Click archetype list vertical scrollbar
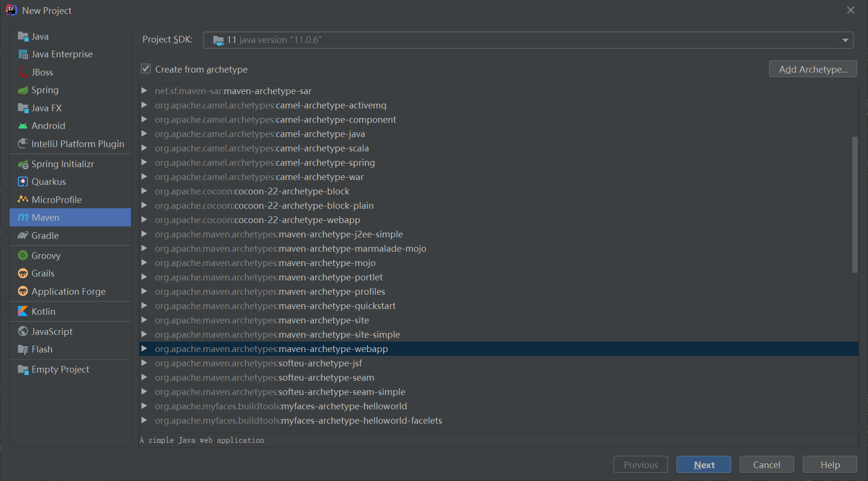This screenshot has height=481, width=868. (855, 204)
